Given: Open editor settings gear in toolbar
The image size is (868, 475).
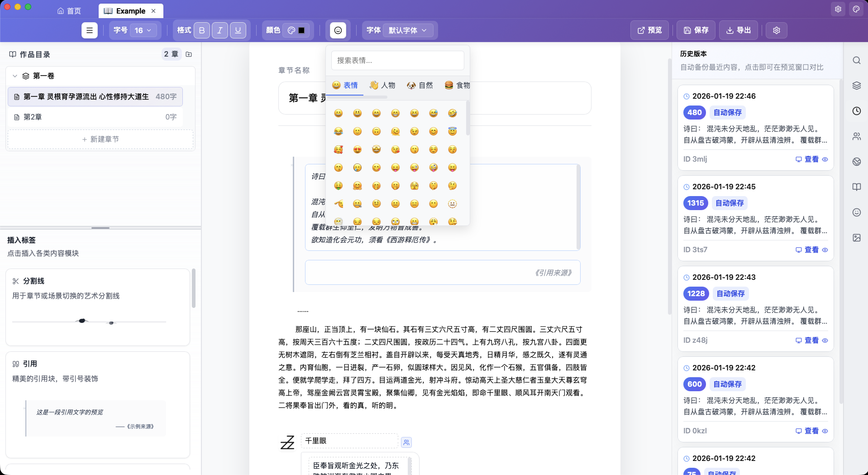Looking at the screenshot, I should coord(777,30).
